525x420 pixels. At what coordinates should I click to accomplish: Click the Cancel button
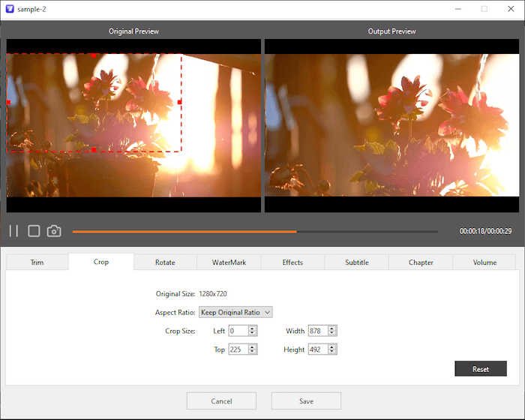pyautogui.click(x=221, y=401)
